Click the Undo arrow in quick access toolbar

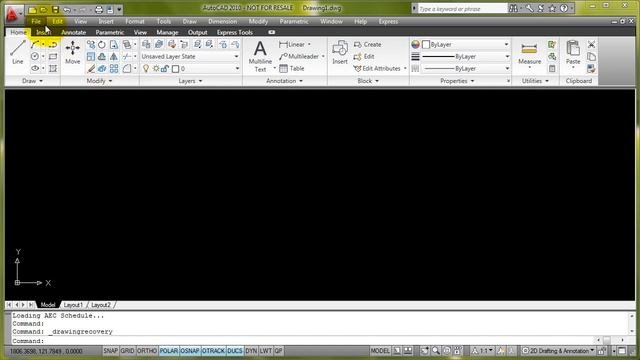click(x=67, y=9)
